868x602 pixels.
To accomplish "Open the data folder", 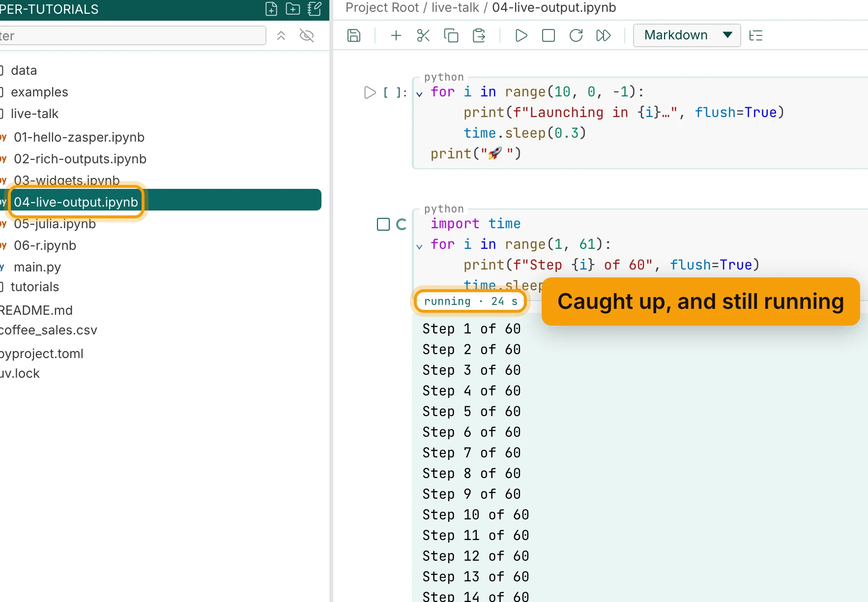I will (24, 70).
